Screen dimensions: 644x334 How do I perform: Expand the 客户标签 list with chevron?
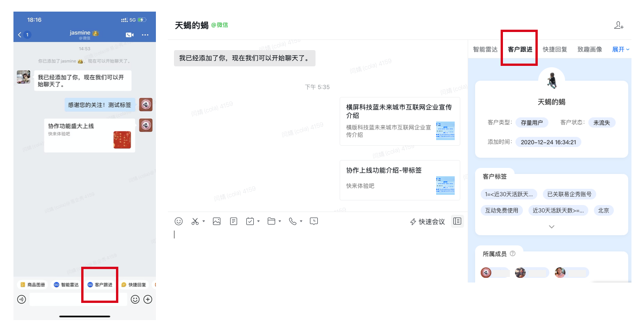point(552,227)
